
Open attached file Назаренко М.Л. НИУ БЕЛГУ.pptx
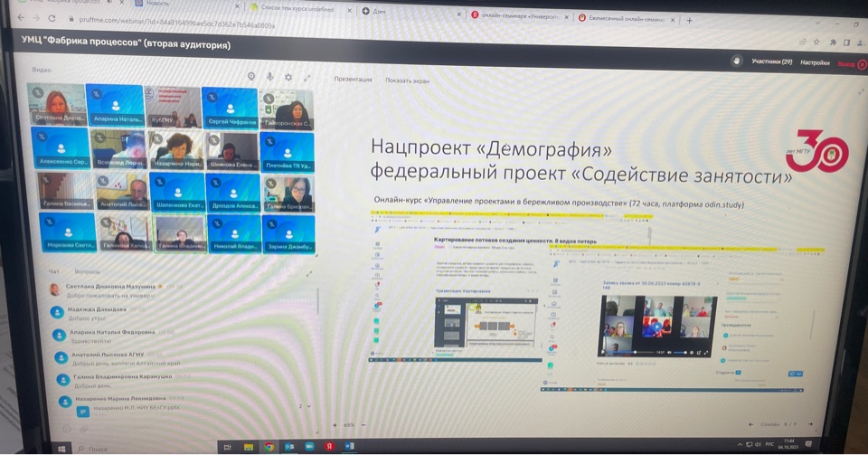tap(136, 408)
